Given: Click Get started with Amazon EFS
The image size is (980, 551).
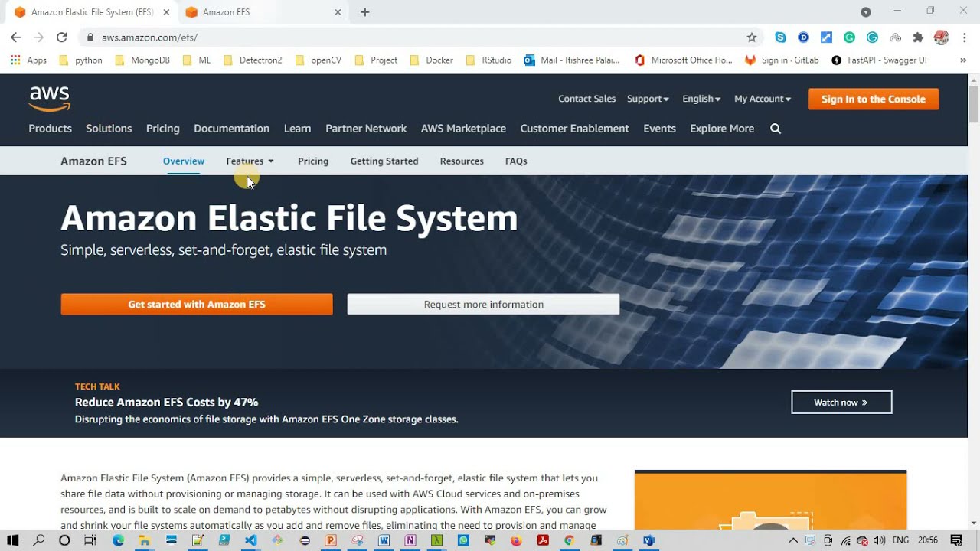Looking at the screenshot, I should click(x=197, y=304).
